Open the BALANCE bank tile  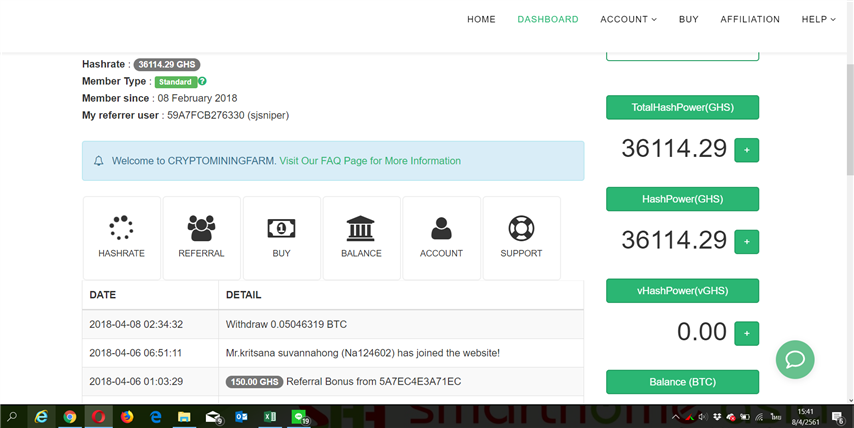point(362,238)
